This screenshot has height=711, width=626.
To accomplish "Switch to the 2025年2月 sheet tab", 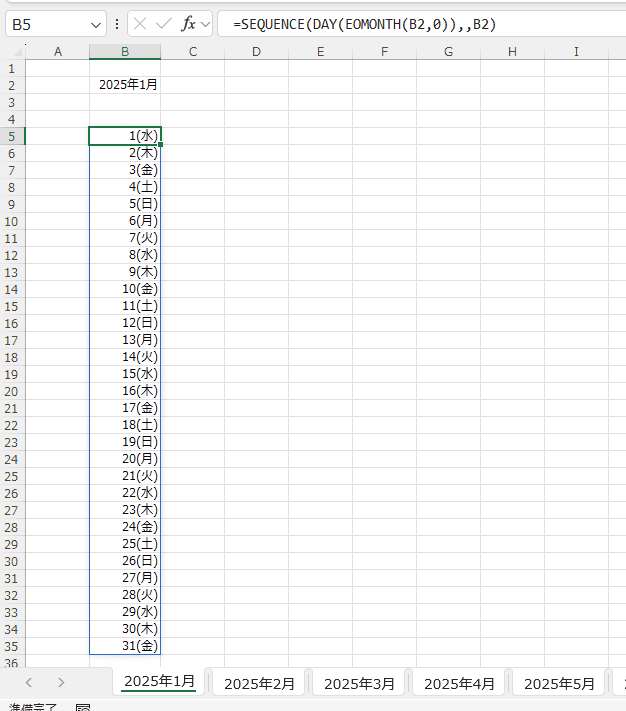I will click(x=259, y=684).
